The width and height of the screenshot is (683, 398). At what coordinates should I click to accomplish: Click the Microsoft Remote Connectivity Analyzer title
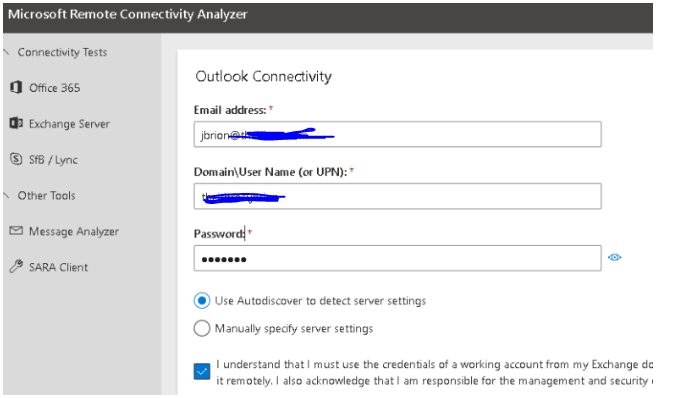tap(128, 14)
